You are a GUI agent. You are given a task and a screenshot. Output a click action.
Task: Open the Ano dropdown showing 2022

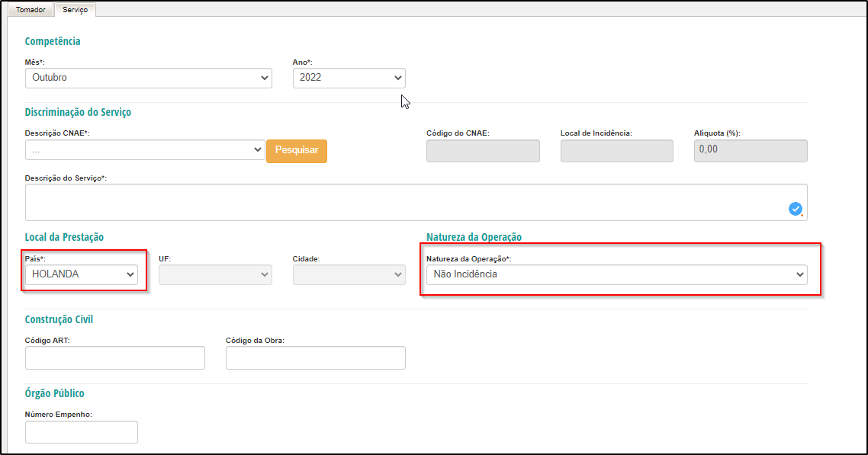pos(349,78)
